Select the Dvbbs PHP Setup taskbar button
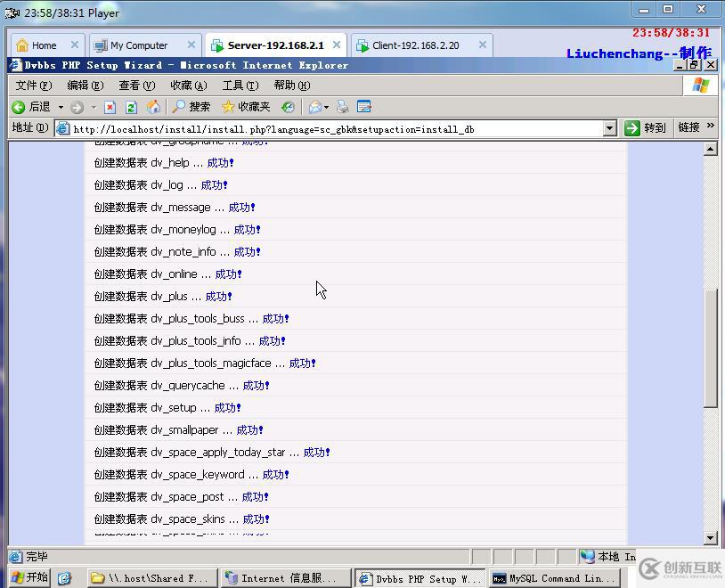The image size is (725, 588). [420, 578]
